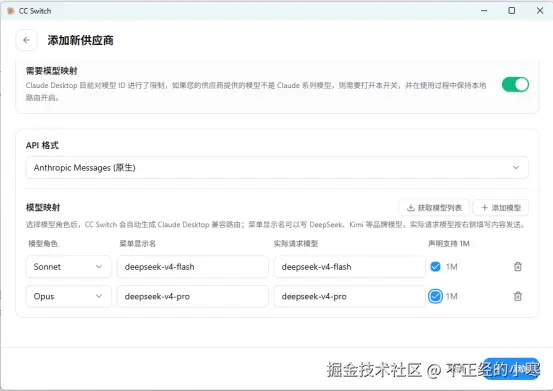This screenshot has height=391, width=553.
Task: Delete the deepseek-v4-pro mapping row
Action: (x=517, y=296)
